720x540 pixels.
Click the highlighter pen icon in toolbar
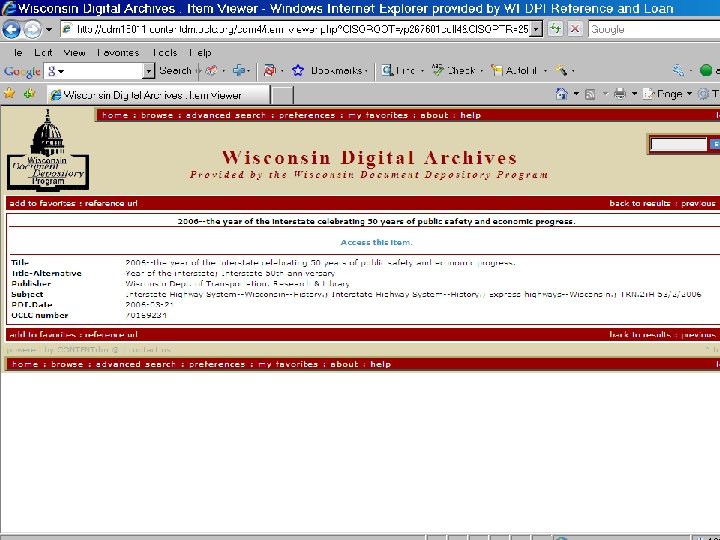click(561, 70)
